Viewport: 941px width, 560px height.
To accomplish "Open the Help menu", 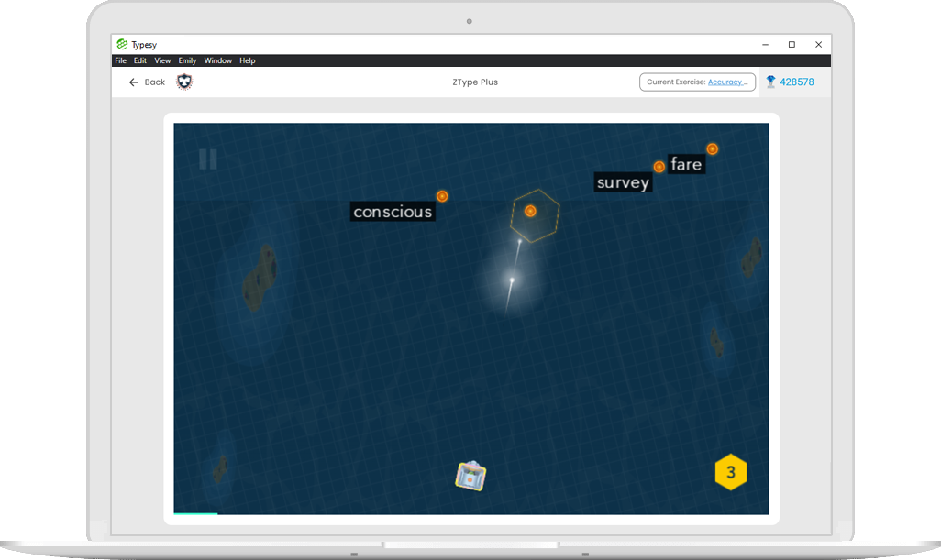I will (x=248, y=60).
